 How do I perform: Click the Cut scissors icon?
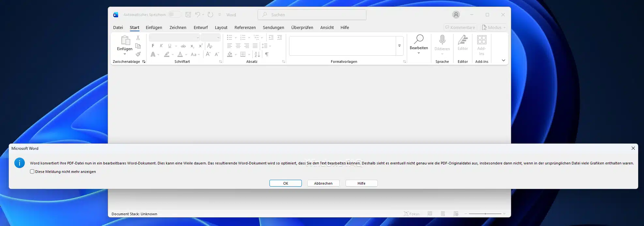138,38
